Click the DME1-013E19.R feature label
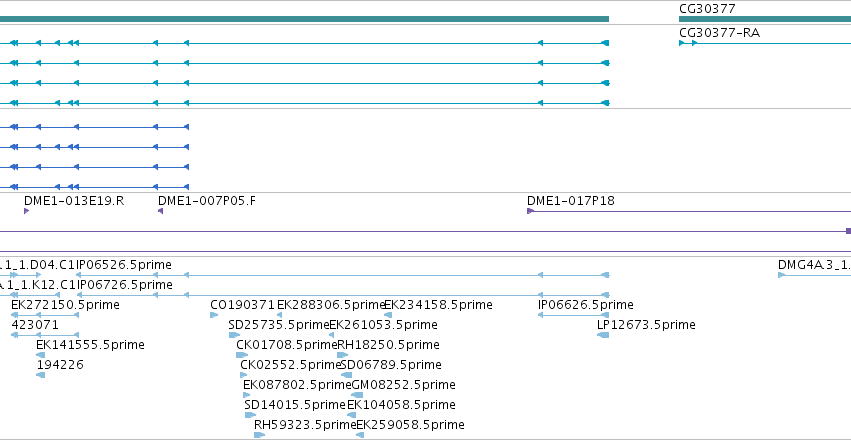This screenshot has width=851, height=440. [x=74, y=201]
